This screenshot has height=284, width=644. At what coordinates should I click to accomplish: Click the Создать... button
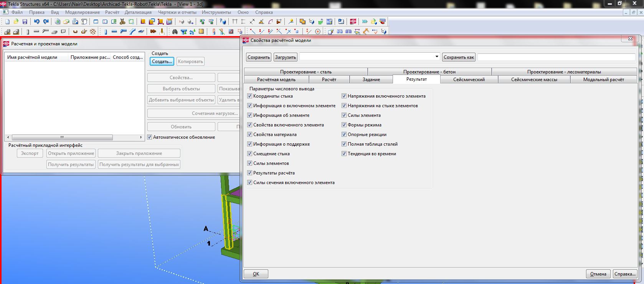click(x=162, y=61)
